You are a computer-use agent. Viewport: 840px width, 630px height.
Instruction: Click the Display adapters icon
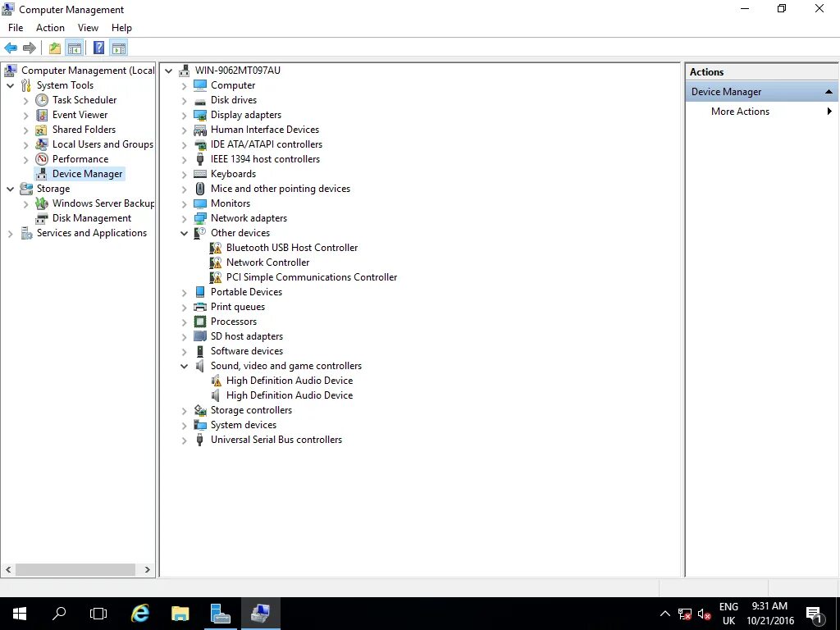200,115
